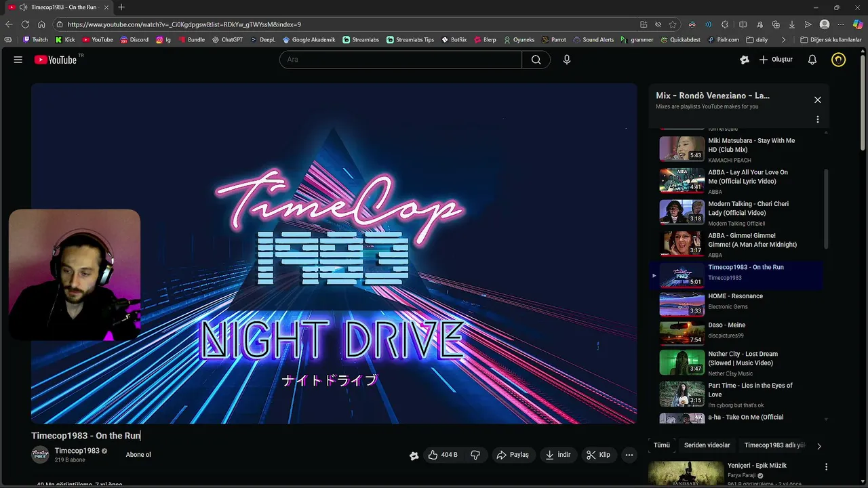868x488 pixels.
Task: Click the YouTube logo to go home
Action: click(56, 60)
